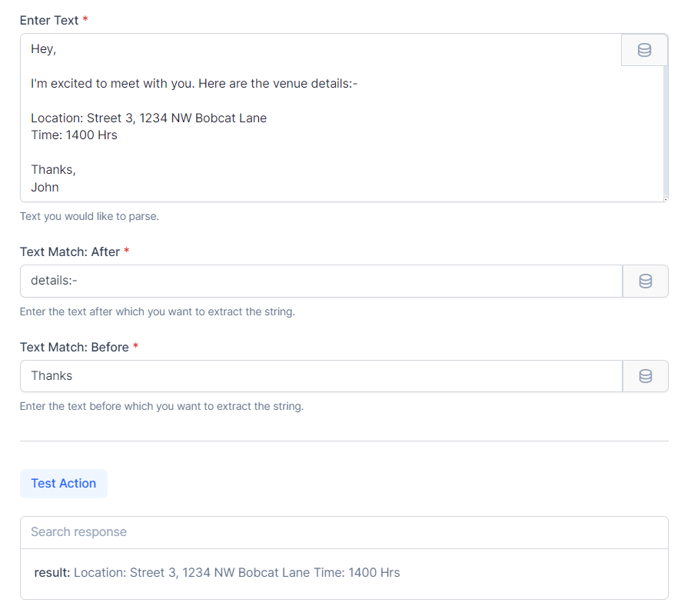Viewport: 691px width, 616px height.
Task: Click the Text Match: After input containing details:-
Action: pyautogui.click(x=321, y=281)
